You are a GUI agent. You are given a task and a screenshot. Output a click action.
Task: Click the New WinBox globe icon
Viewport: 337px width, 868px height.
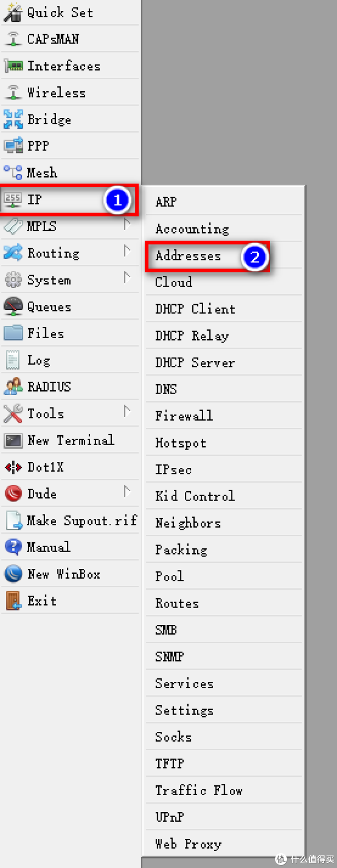(x=13, y=574)
